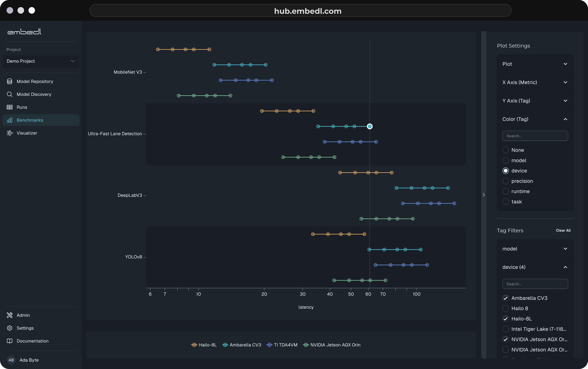Open the Model Discovery menu item

pos(34,94)
